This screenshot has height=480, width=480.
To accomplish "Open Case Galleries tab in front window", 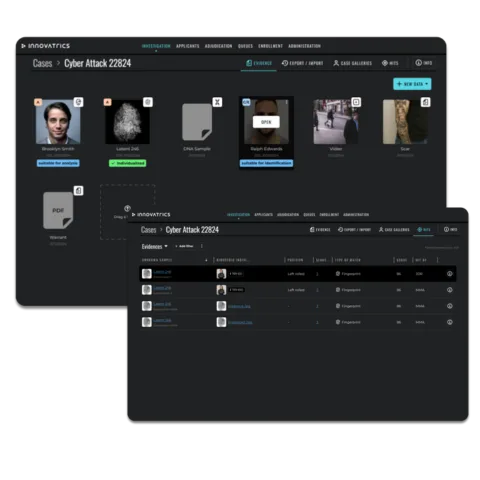I will (394, 230).
